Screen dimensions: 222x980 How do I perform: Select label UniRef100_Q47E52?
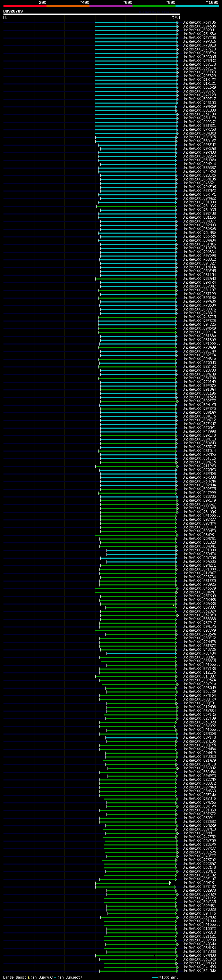[x=199, y=836]
